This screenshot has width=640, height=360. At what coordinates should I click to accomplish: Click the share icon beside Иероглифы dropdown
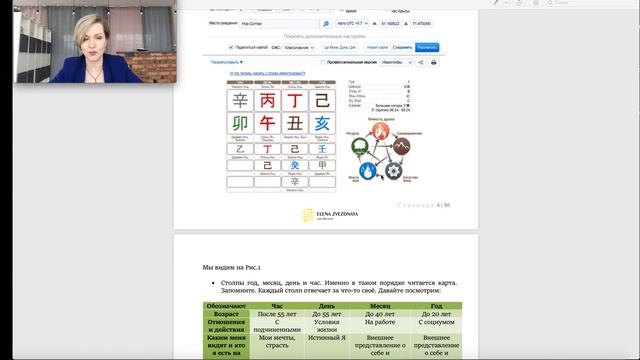[x=421, y=62]
